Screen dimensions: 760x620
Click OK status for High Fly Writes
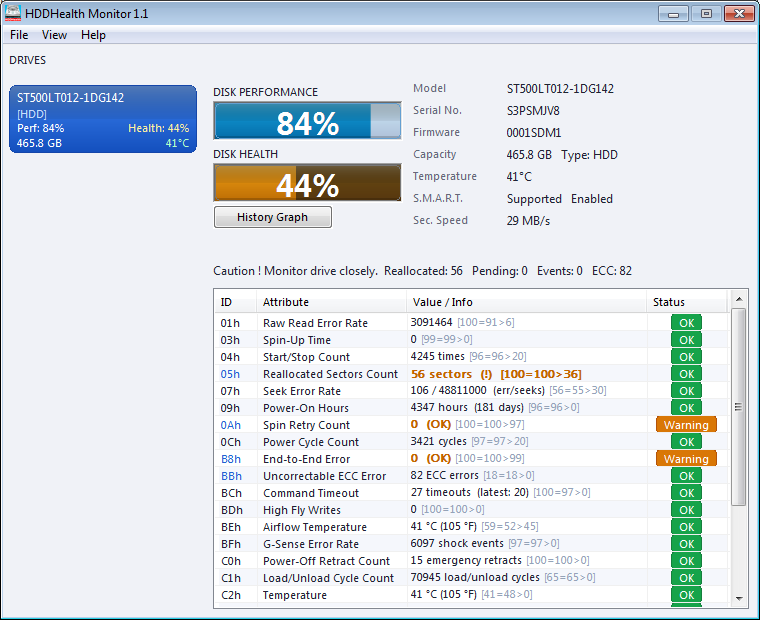686,509
